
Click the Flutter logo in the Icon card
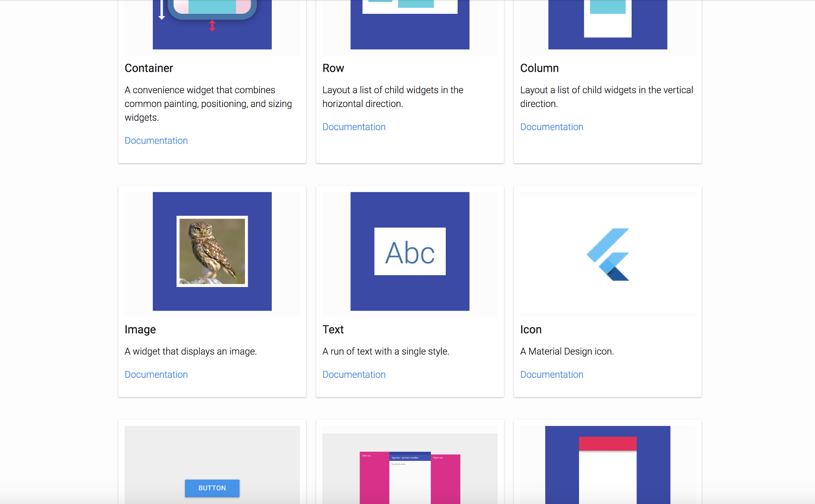pyautogui.click(x=608, y=254)
